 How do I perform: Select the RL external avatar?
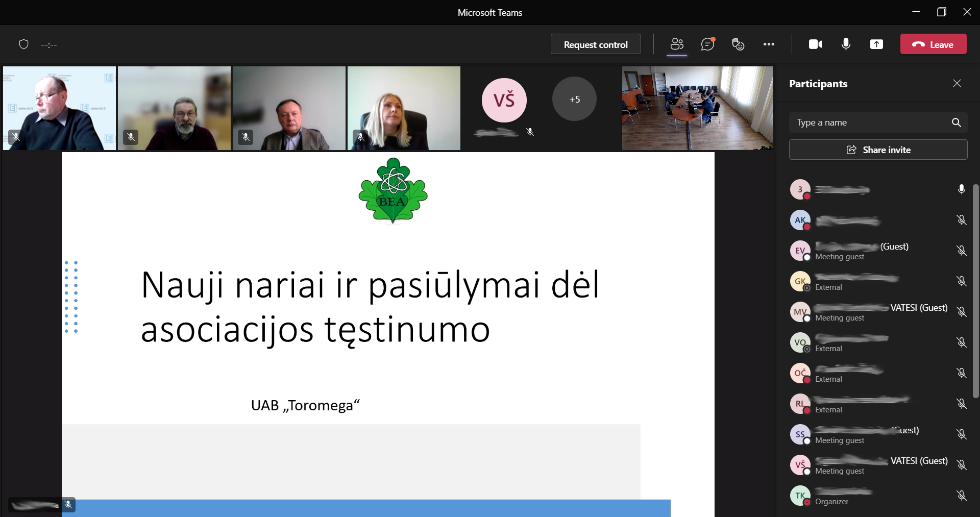tap(800, 404)
